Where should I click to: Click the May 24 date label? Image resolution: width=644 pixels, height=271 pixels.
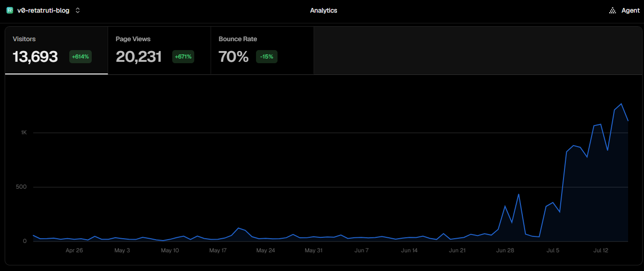265,250
